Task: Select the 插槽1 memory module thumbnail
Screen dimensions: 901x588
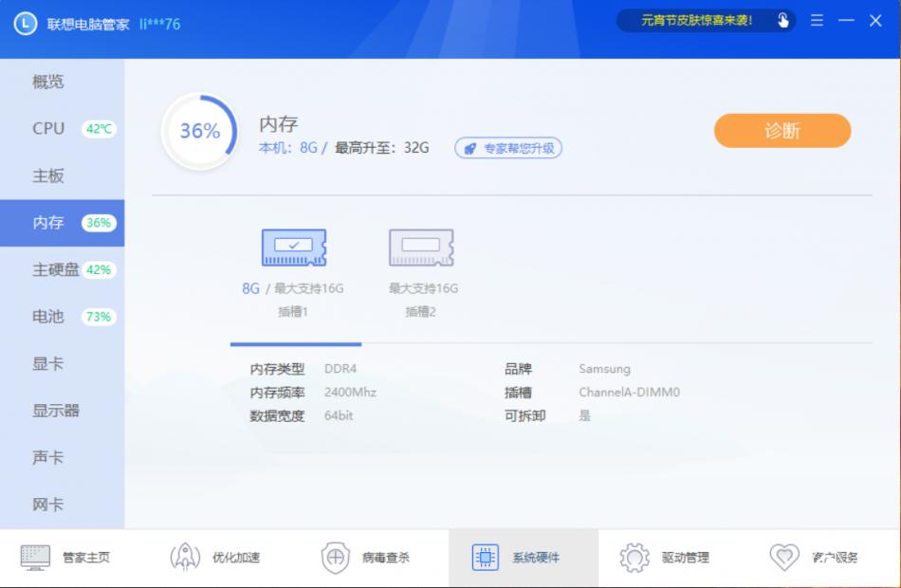Action: point(294,247)
